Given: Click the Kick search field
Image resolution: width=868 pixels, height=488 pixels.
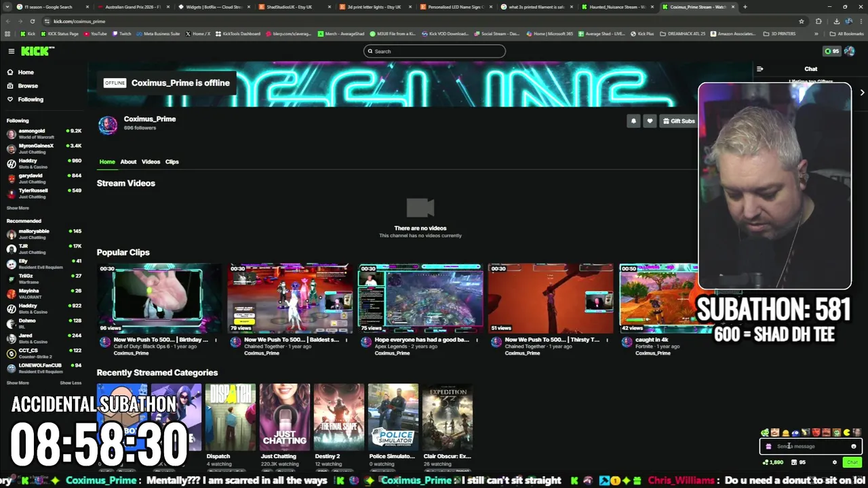Looking at the screenshot, I should pyautogui.click(x=434, y=51).
